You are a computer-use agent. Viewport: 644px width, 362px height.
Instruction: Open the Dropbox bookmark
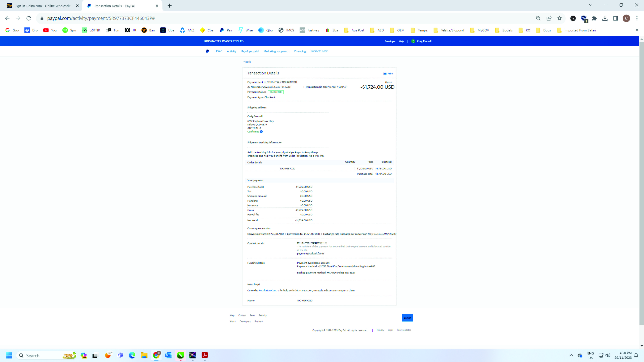pos(31,30)
